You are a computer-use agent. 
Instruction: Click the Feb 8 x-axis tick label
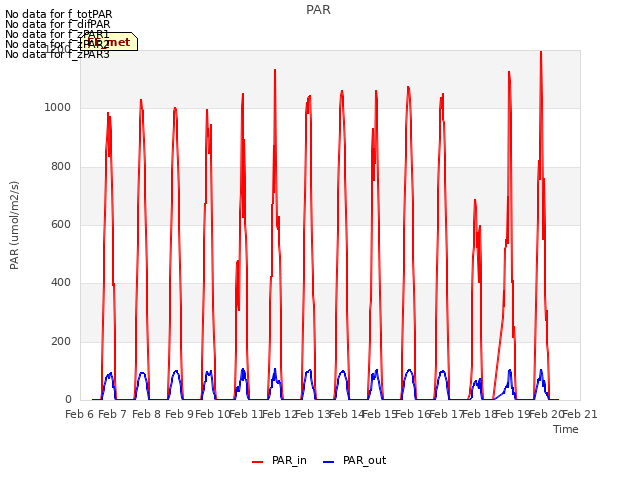pyautogui.click(x=146, y=414)
